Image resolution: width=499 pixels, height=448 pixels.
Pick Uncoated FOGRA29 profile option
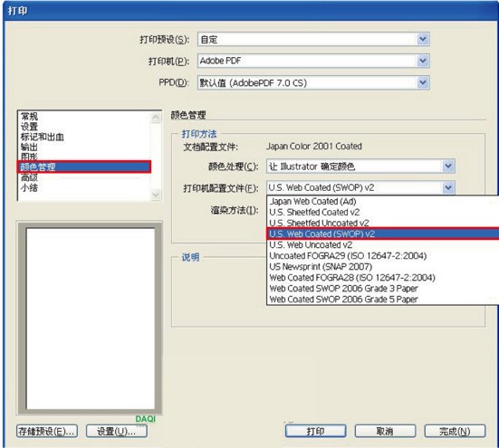(x=348, y=255)
